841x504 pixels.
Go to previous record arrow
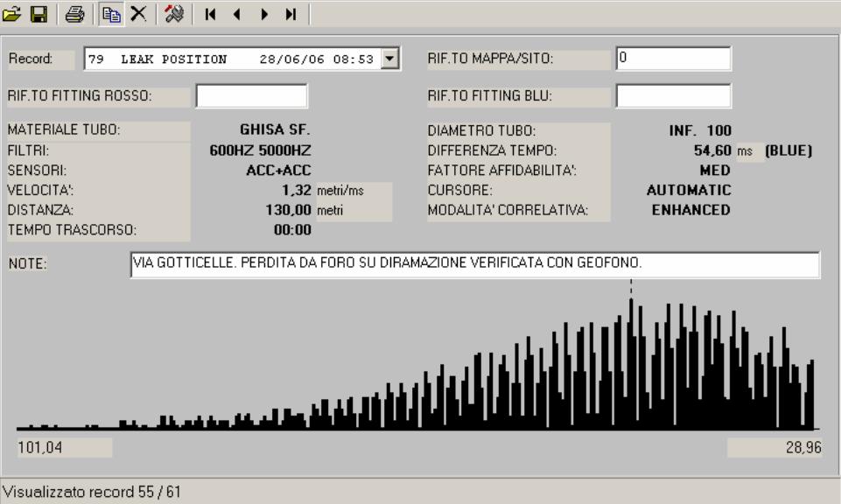pyautogui.click(x=236, y=15)
